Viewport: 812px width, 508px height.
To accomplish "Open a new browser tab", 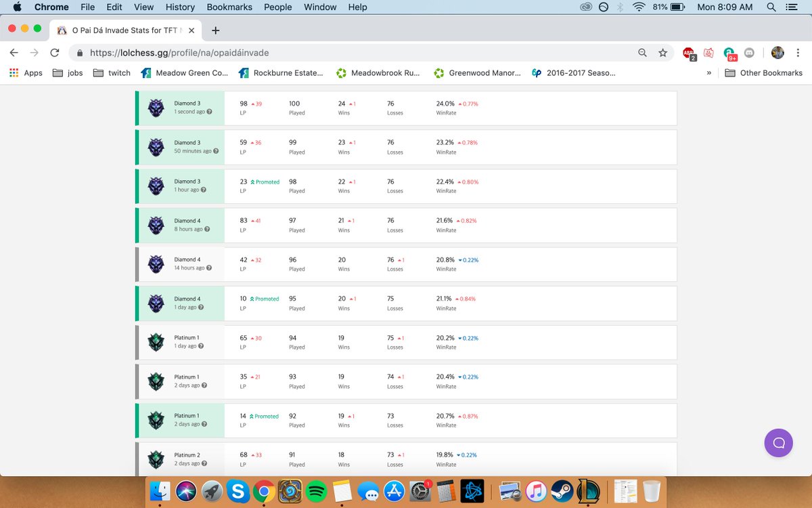I will pos(215,30).
